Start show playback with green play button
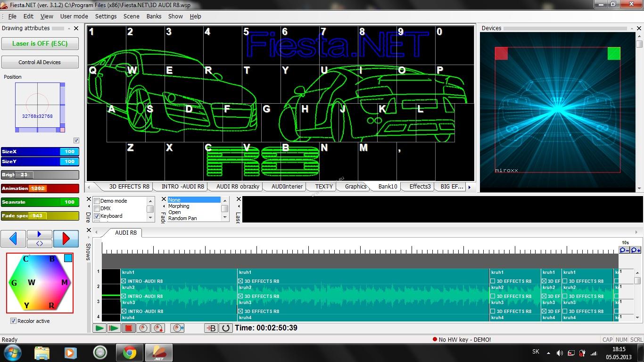 click(x=99, y=328)
